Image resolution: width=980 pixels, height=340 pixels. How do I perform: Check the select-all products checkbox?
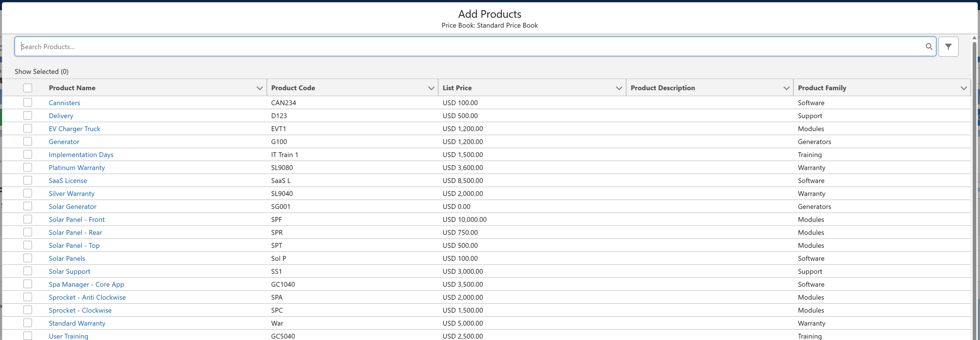click(27, 88)
